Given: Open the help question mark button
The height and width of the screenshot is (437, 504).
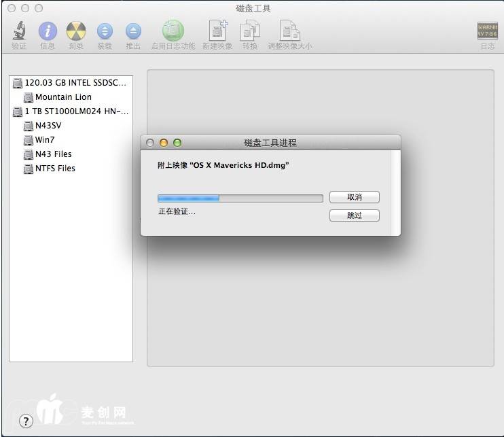Looking at the screenshot, I should click(x=26, y=421).
